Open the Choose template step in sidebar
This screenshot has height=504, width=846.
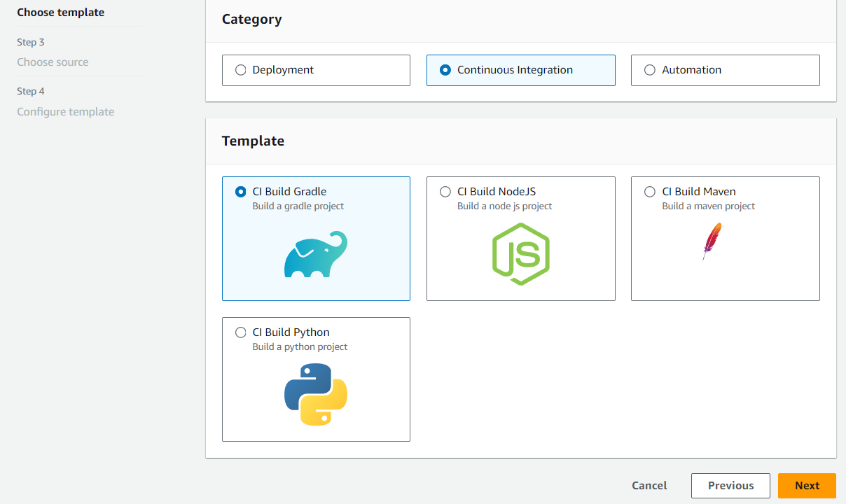pos(61,13)
